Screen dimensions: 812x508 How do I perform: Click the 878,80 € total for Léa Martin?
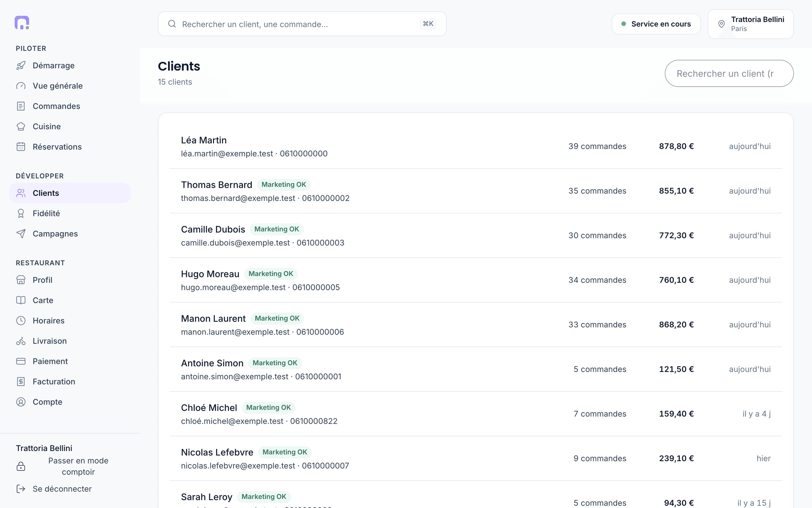click(676, 146)
